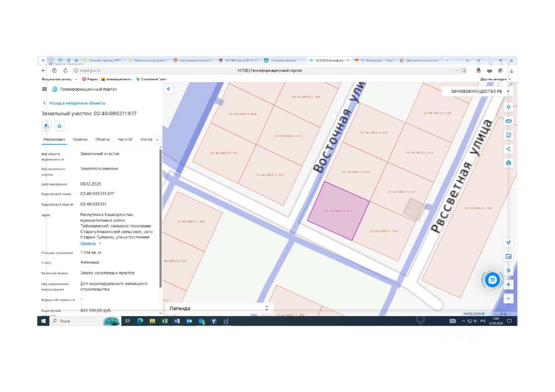Image resolution: width=555 pixels, height=392 pixels.
Task: Switch to the Входящие Яндекс browser tab
Action: click(374, 61)
